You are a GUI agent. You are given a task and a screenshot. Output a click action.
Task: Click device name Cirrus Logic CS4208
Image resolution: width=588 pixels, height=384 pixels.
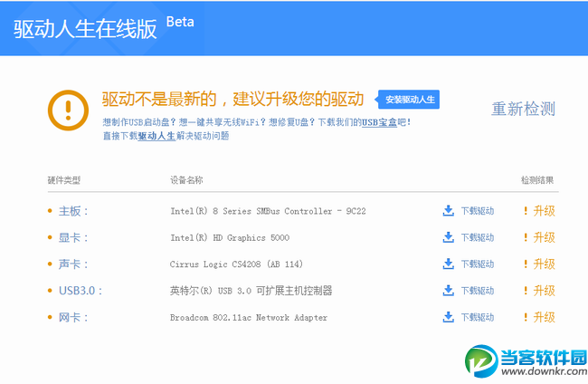click(x=236, y=264)
